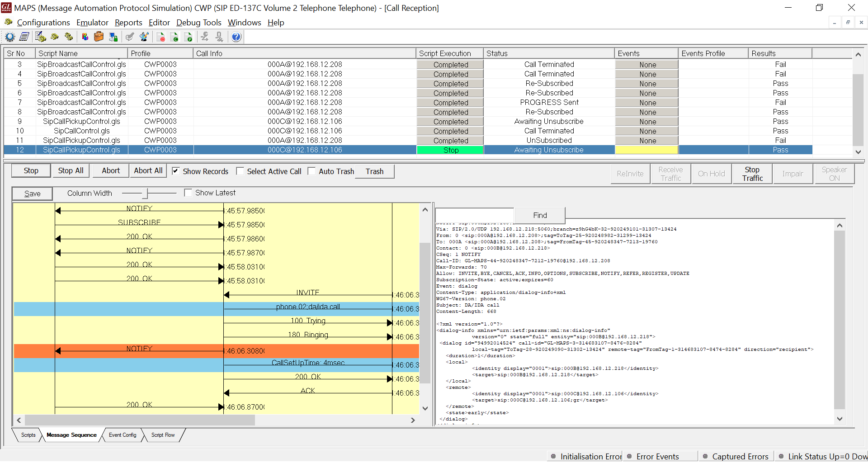
Task: Click the Find button
Action: (540, 215)
